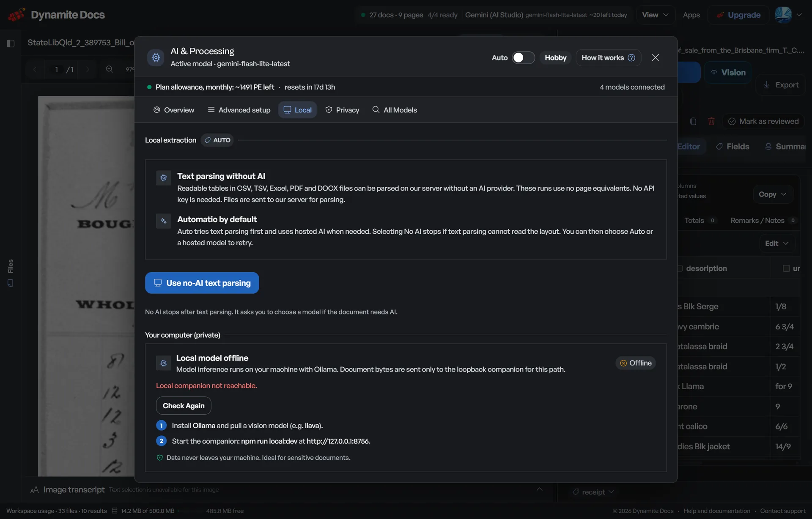Click Use no-AI text parsing button
The width and height of the screenshot is (812, 519).
tap(202, 283)
